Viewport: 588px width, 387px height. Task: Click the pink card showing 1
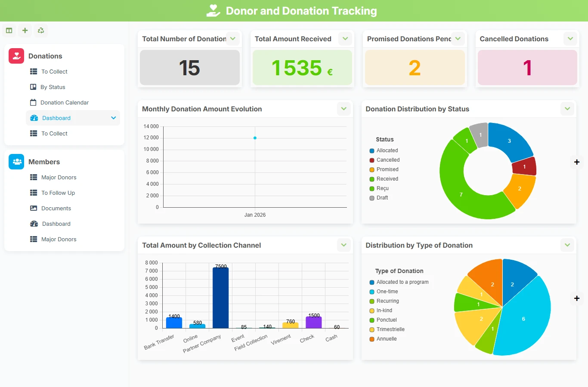tap(527, 68)
